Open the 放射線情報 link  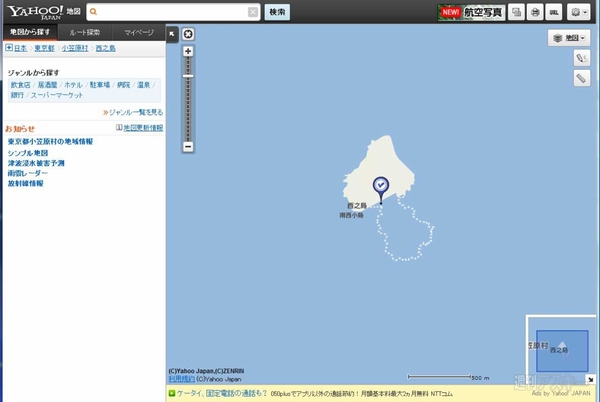[25, 184]
